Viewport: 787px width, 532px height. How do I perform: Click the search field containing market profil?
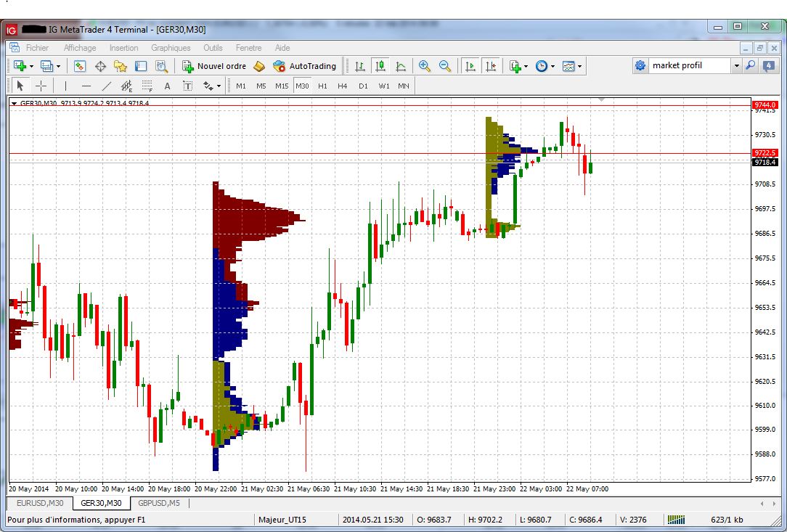[689, 65]
